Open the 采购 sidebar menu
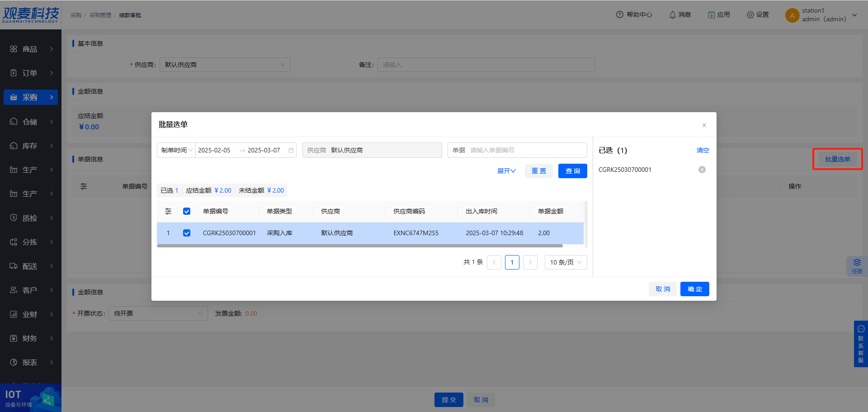This screenshot has width=868, height=412. (31, 97)
